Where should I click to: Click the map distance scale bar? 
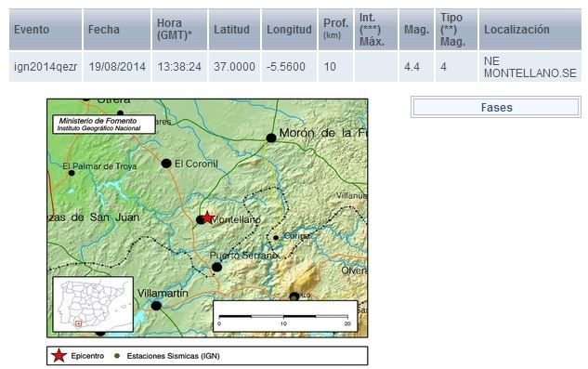coord(284,316)
